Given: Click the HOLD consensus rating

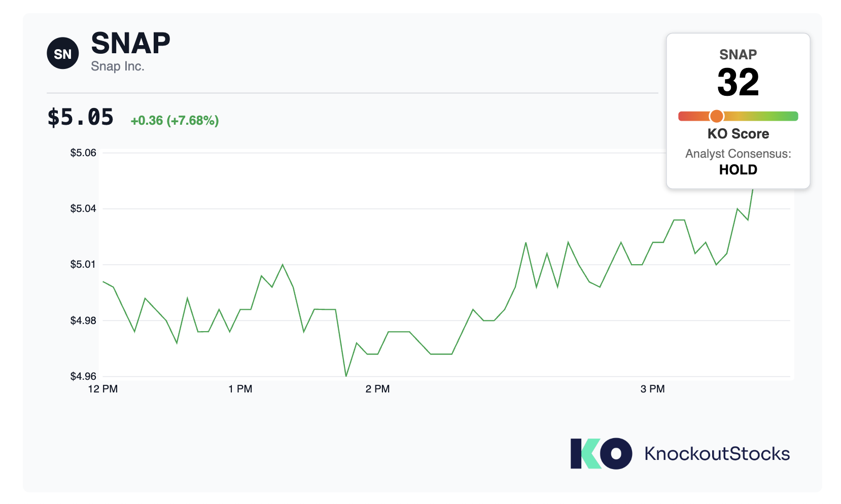Looking at the screenshot, I should (738, 170).
